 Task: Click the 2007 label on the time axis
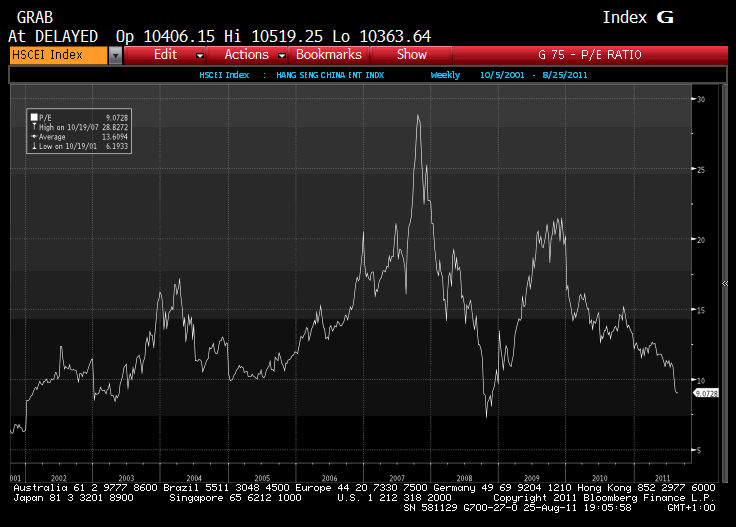[x=397, y=478]
